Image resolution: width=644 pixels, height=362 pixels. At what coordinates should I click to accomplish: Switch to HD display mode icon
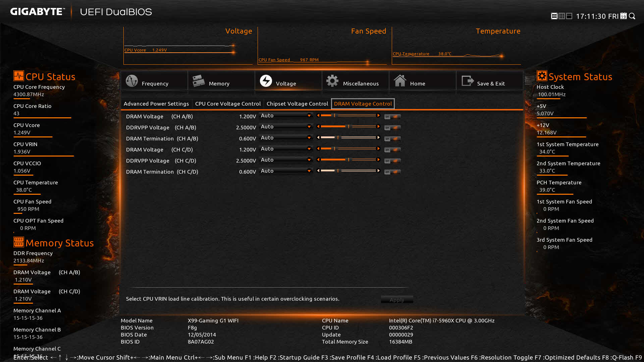tap(554, 16)
